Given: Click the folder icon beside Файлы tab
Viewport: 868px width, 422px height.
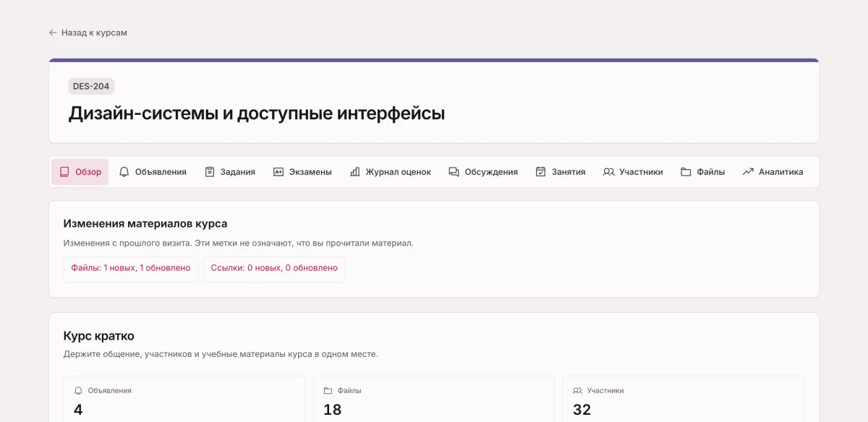Looking at the screenshot, I should point(686,172).
